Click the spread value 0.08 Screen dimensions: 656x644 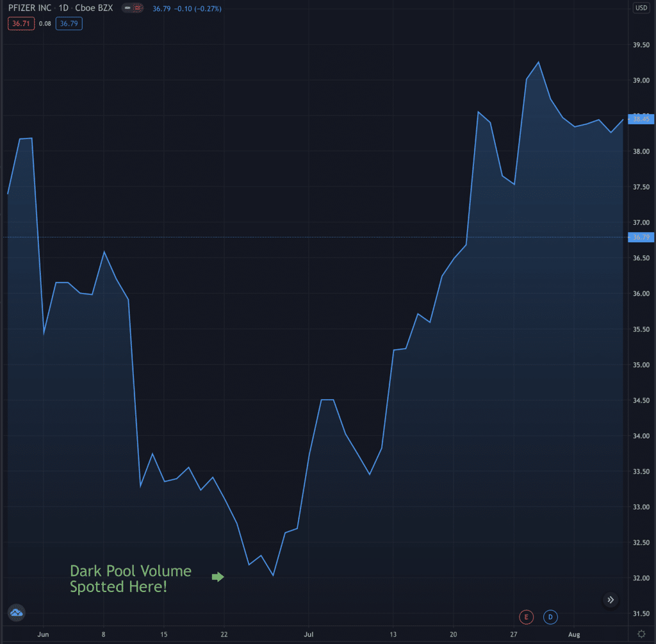tap(45, 24)
